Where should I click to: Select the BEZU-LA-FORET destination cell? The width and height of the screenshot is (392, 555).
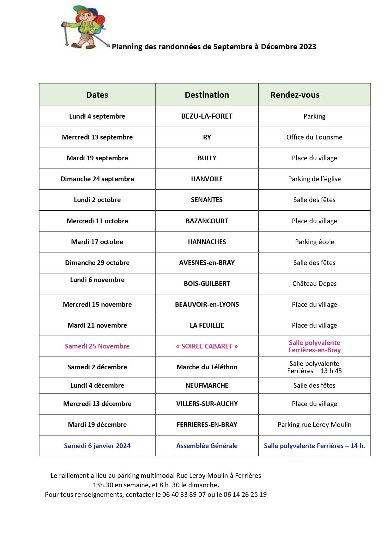coord(207,116)
